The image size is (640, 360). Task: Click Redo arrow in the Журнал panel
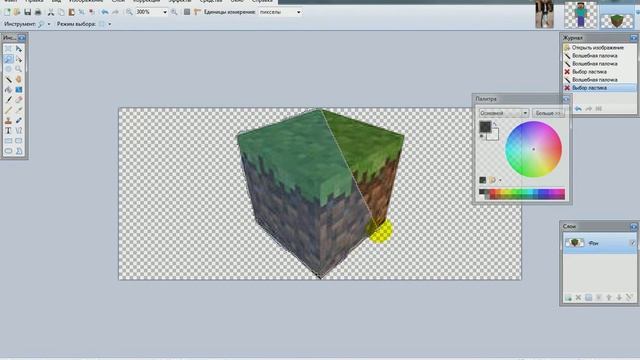pos(589,109)
